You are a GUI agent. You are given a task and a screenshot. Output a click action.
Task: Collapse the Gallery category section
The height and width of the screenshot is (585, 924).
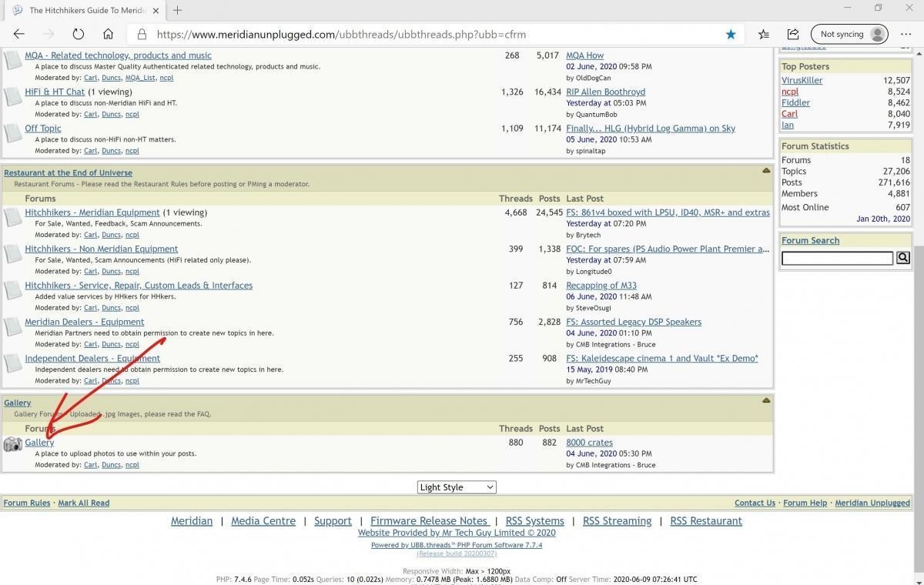coord(766,400)
